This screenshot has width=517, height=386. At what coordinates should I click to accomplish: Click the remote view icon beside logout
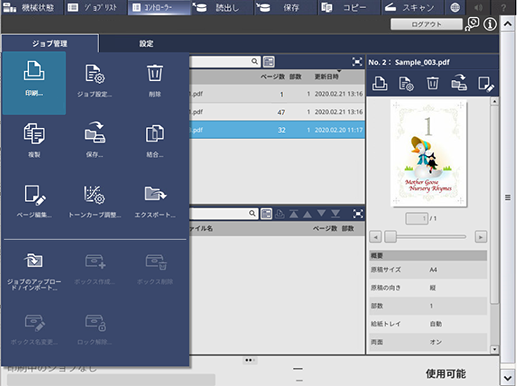coord(472,24)
